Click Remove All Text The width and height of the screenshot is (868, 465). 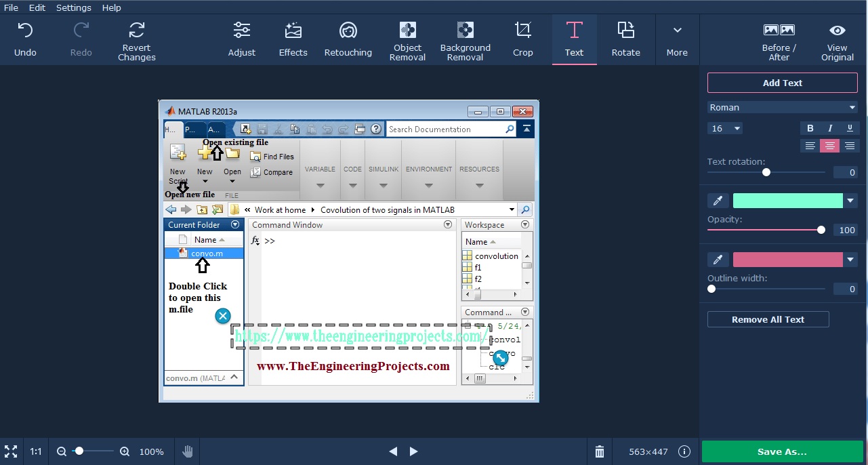[768, 319]
